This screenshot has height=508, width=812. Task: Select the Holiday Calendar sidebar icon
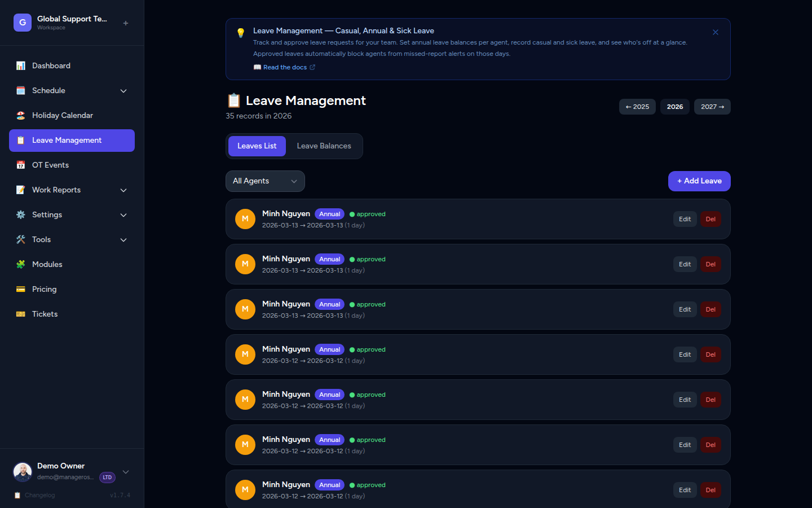[x=21, y=115]
